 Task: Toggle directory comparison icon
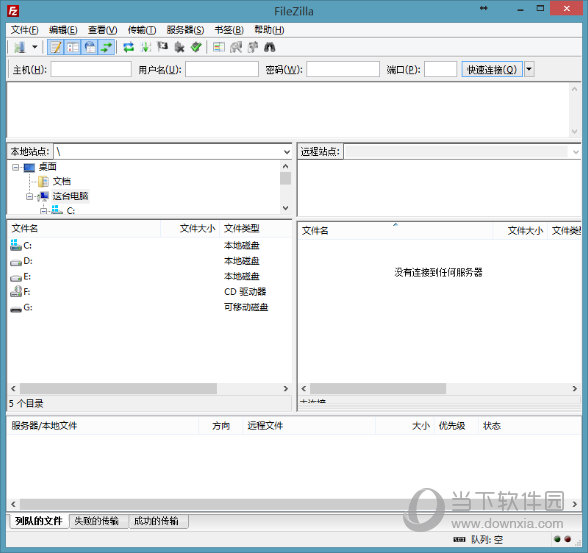pos(236,47)
